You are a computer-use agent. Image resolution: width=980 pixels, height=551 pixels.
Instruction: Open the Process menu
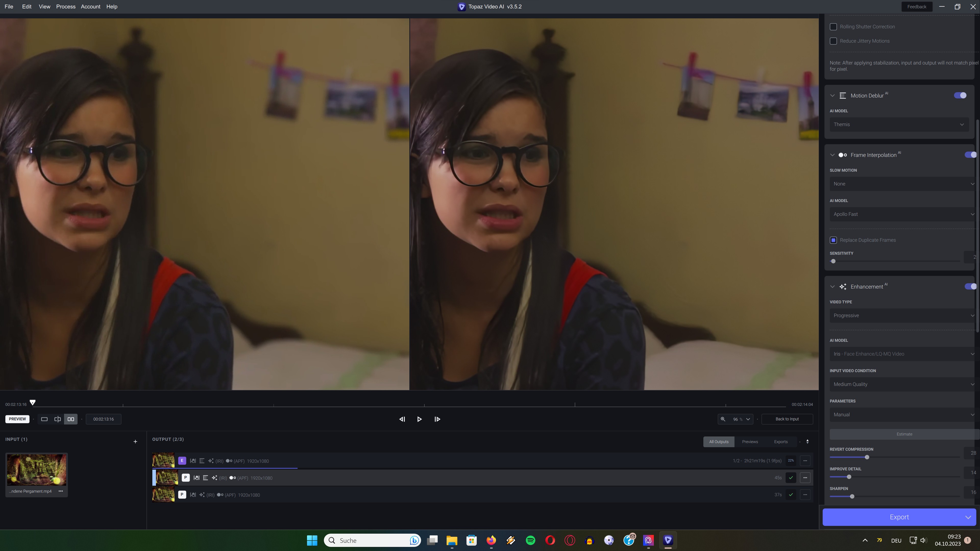click(65, 6)
